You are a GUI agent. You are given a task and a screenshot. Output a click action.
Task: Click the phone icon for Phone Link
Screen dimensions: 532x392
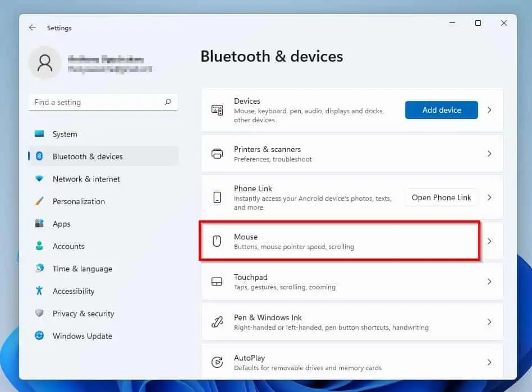217,197
